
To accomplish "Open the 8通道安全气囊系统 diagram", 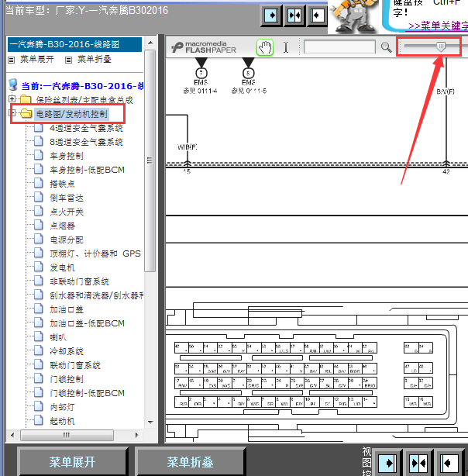I will click(x=86, y=142).
